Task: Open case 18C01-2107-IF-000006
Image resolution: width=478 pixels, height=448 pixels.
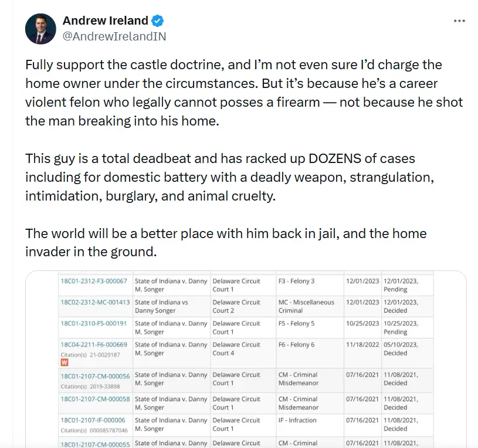Action: [x=93, y=420]
